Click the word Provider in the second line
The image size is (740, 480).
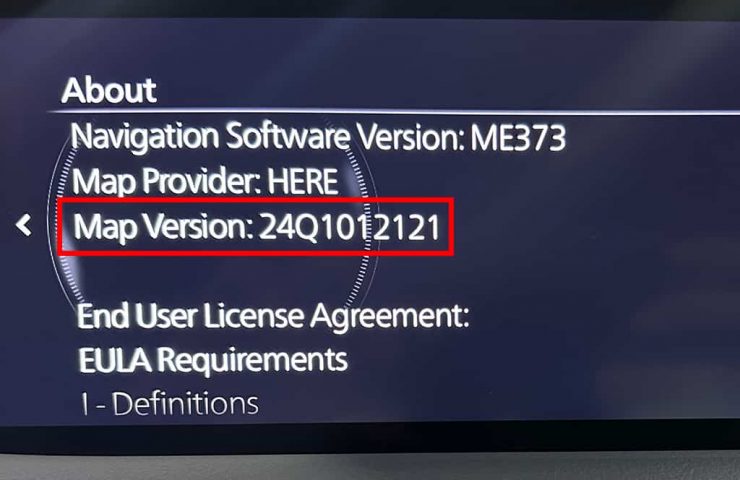pyautogui.click(x=200, y=182)
